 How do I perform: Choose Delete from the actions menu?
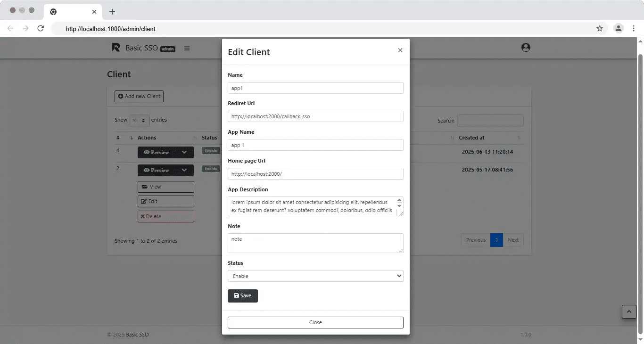pyautogui.click(x=165, y=216)
